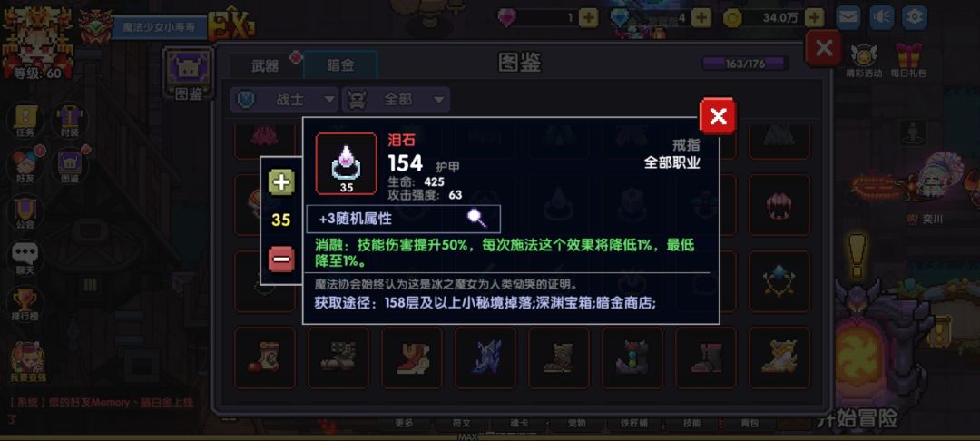Open the mail envelope icon
Image resolution: width=980 pixels, height=441 pixels.
pos(848,17)
